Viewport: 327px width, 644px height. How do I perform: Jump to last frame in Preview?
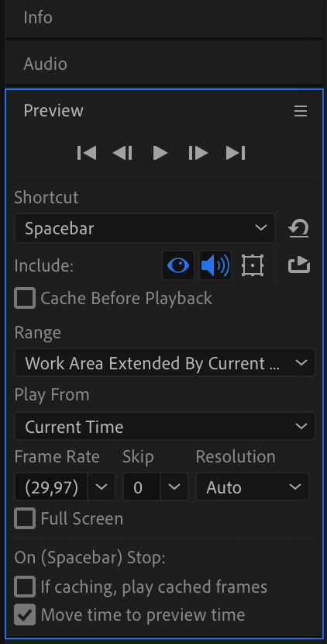(236, 153)
